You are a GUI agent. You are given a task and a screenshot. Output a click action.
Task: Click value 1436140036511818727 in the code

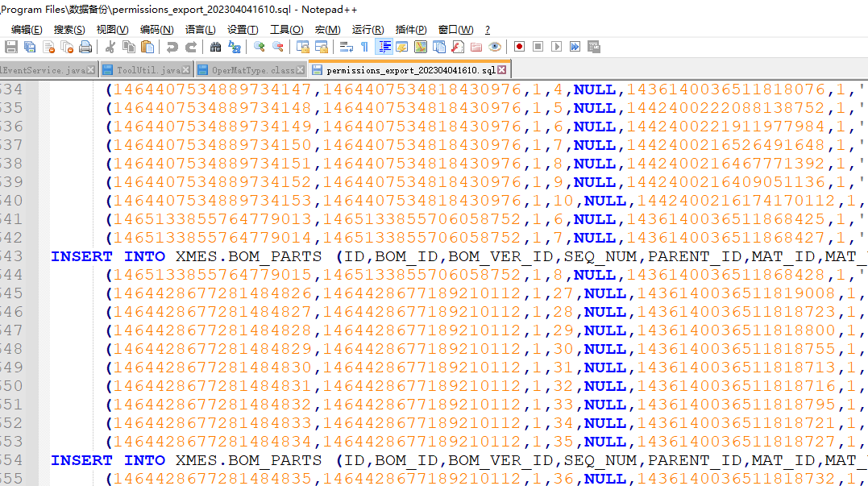point(736,442)
